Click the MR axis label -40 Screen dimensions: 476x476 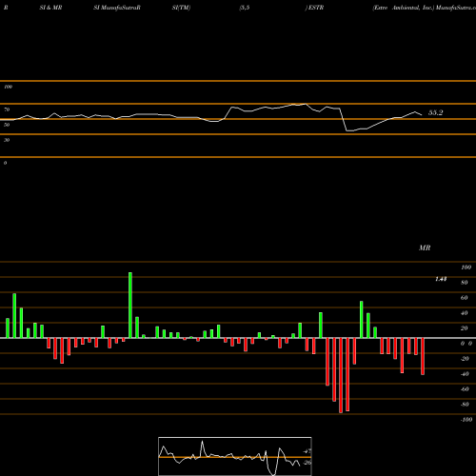(x=465, y=374)
